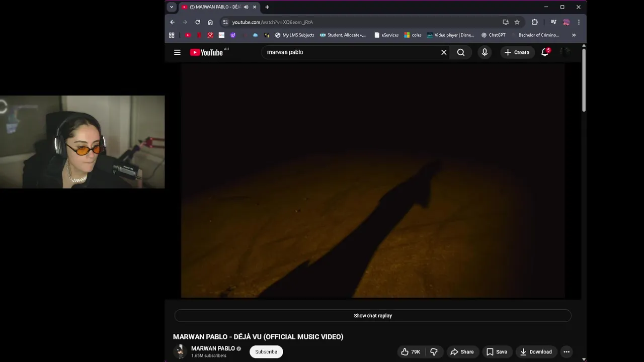Viewport: 644px width, 362px height.
Task: Open browser home page
Action: click(x=210, y=22)
